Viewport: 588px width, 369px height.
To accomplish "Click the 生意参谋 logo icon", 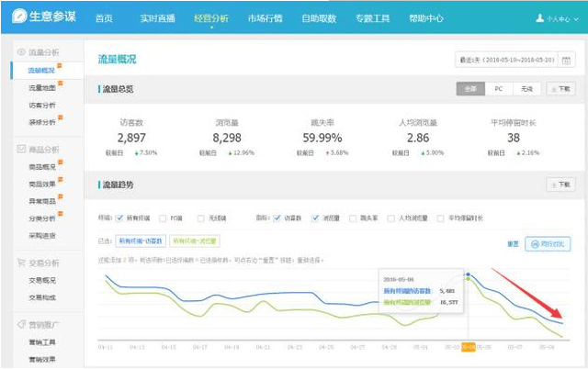I will click(x=17, y=18).
